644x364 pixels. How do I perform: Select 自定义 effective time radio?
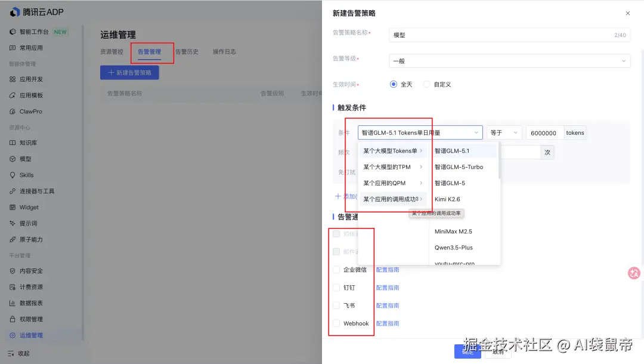point(427,84)
